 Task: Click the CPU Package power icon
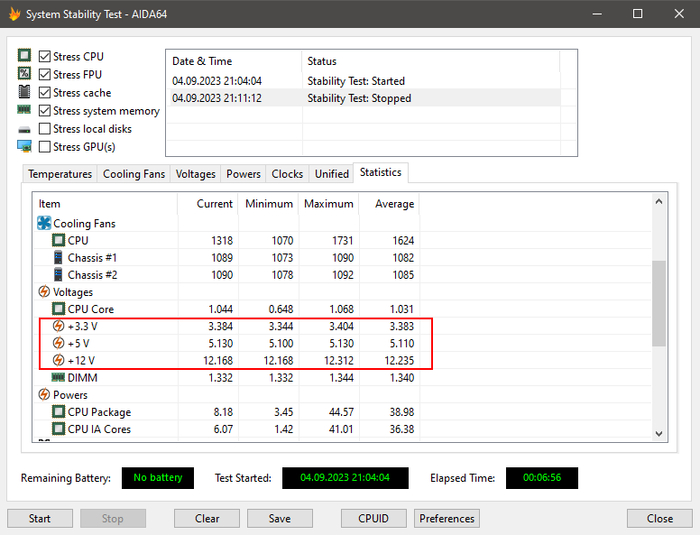(58, 412)
